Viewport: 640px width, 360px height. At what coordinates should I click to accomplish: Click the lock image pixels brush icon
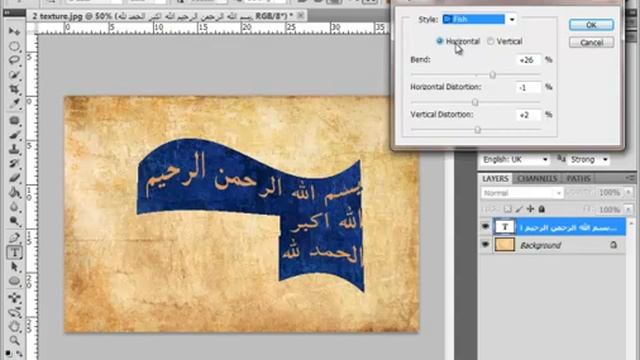coord(519,209)
